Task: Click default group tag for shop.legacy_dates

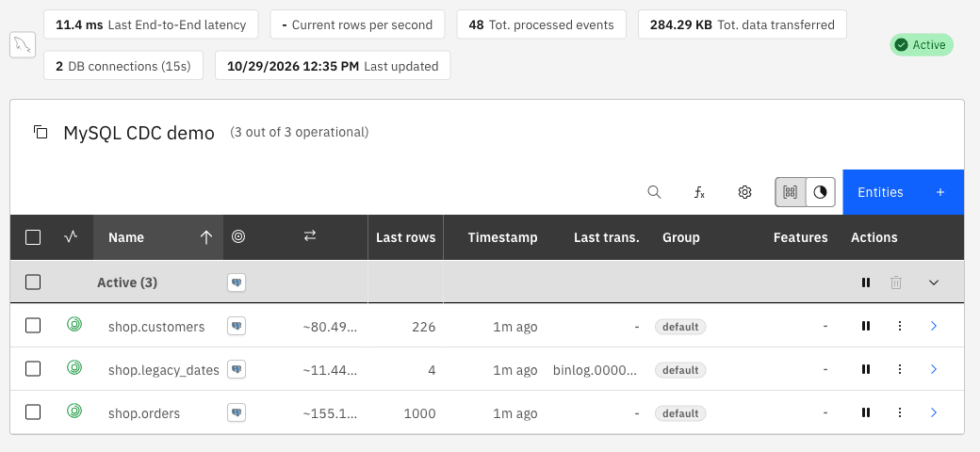Action: (680, 370)
